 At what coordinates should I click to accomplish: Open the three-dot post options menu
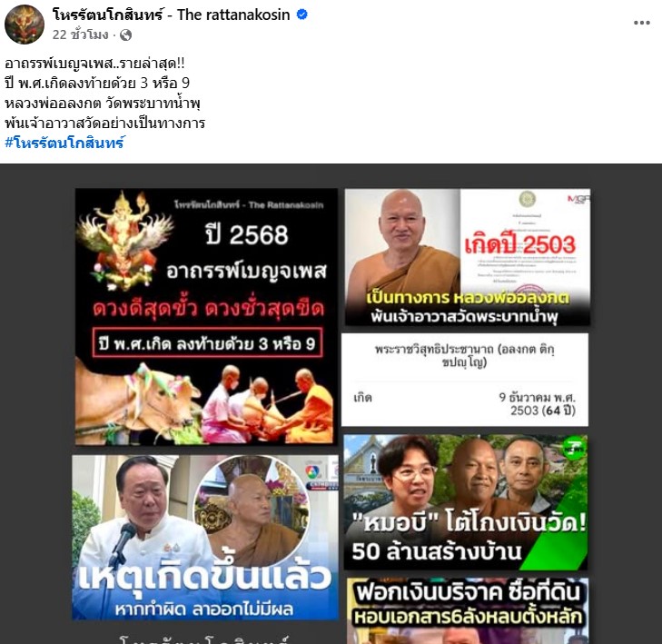pyautogui.click(x=641, y=23)
